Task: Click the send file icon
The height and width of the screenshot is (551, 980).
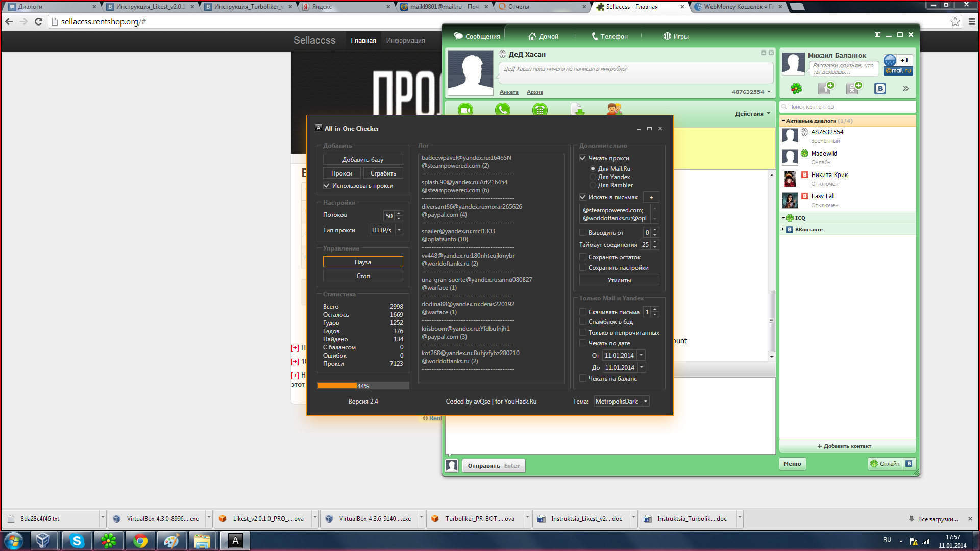Action: click(x=578, y=109)
